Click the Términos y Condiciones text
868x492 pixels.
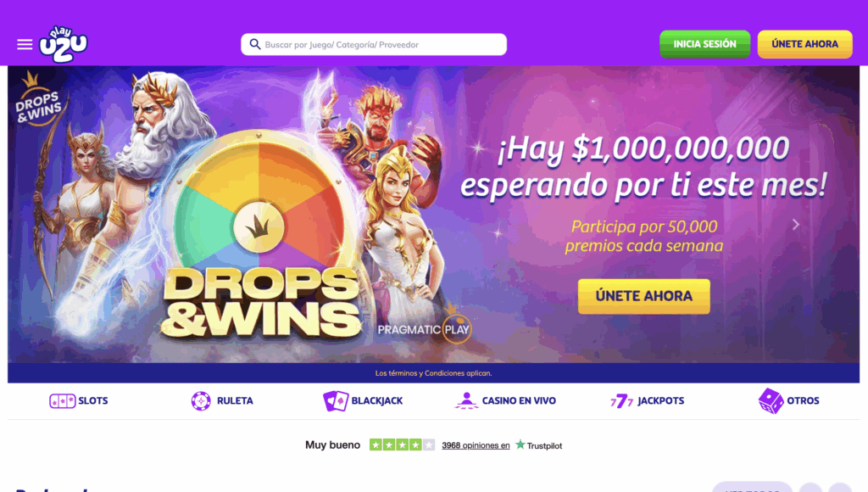(x=433, y=373)
